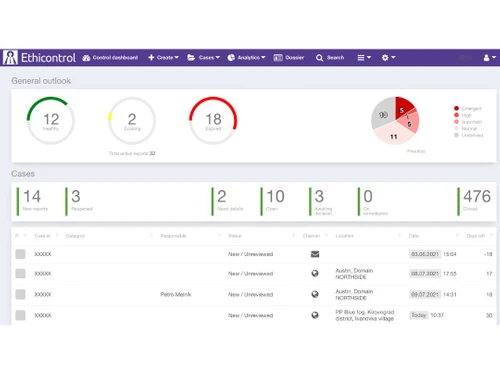Click status cell in the 03.06.2021 row

click(250, 254)
